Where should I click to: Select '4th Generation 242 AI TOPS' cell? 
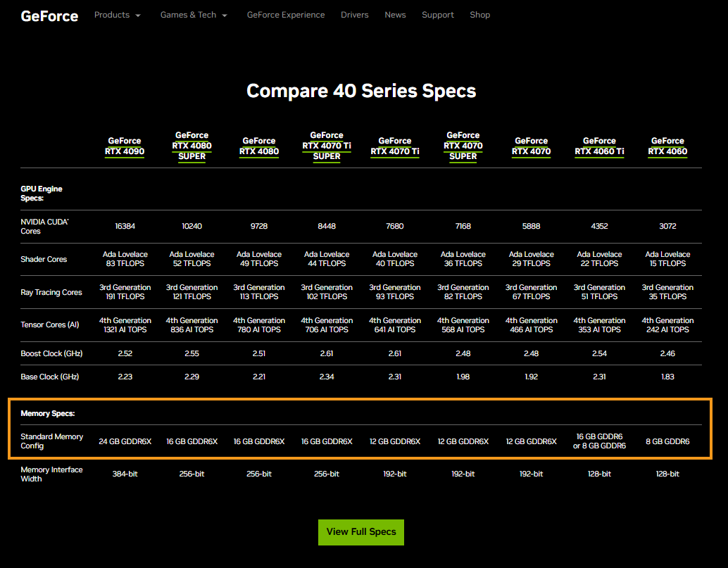point(667,325)
